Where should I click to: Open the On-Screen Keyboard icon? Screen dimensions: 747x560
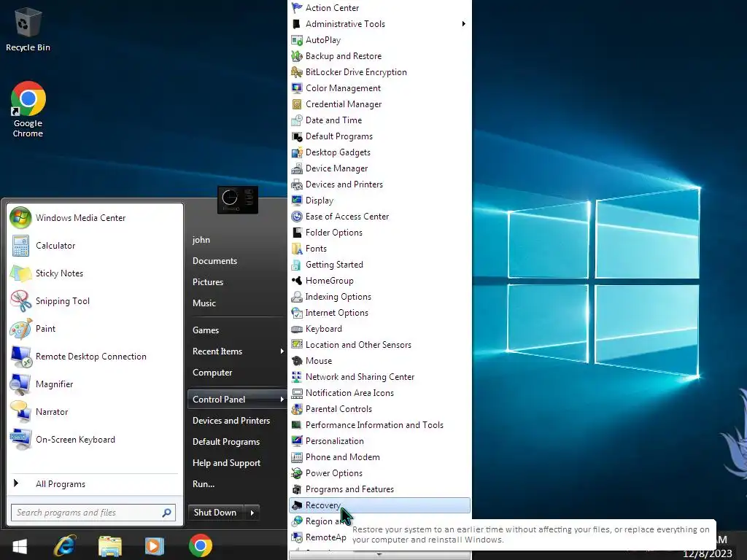point(20,440)
